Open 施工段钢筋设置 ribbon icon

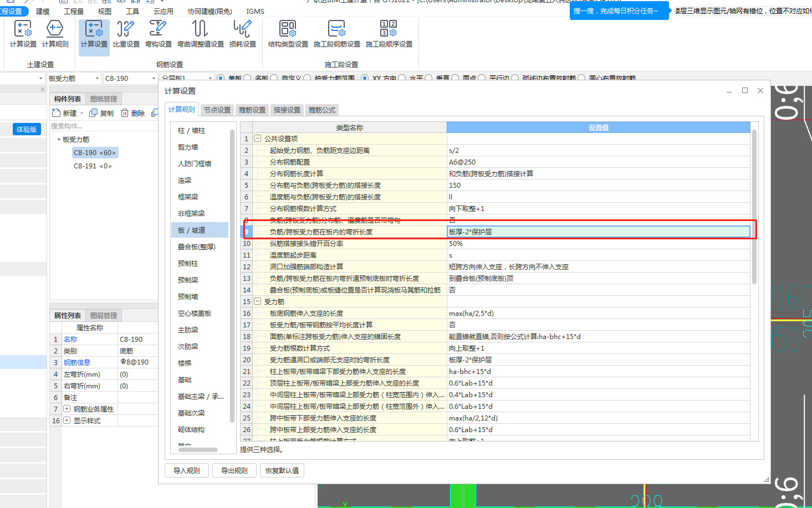(x=336, y=34)
